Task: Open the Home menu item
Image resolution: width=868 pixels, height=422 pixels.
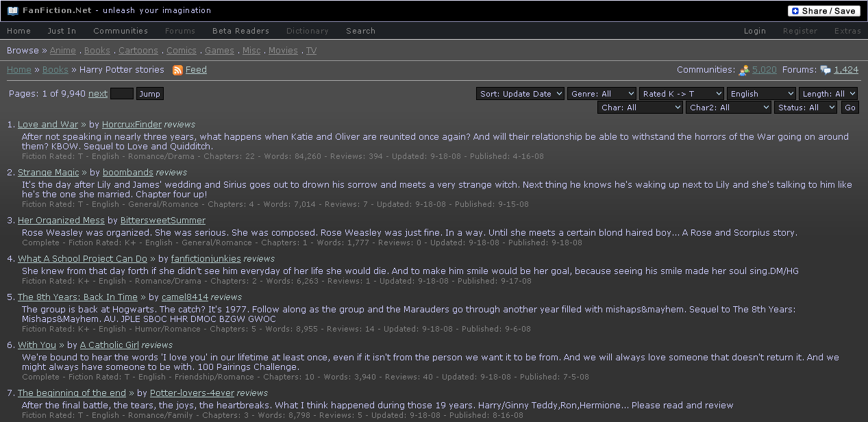Action: [x=19, y=31]
